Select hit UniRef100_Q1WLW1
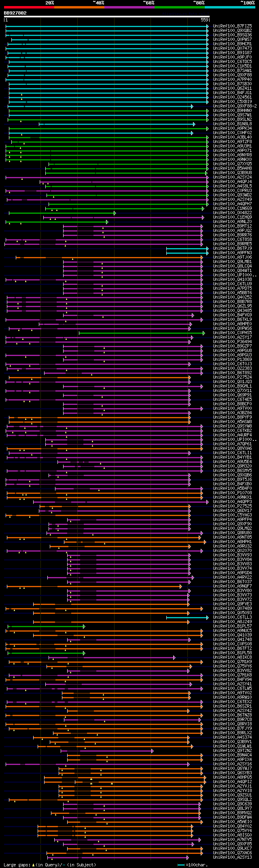The image size is (259, 868). click(x=232, y=746)
